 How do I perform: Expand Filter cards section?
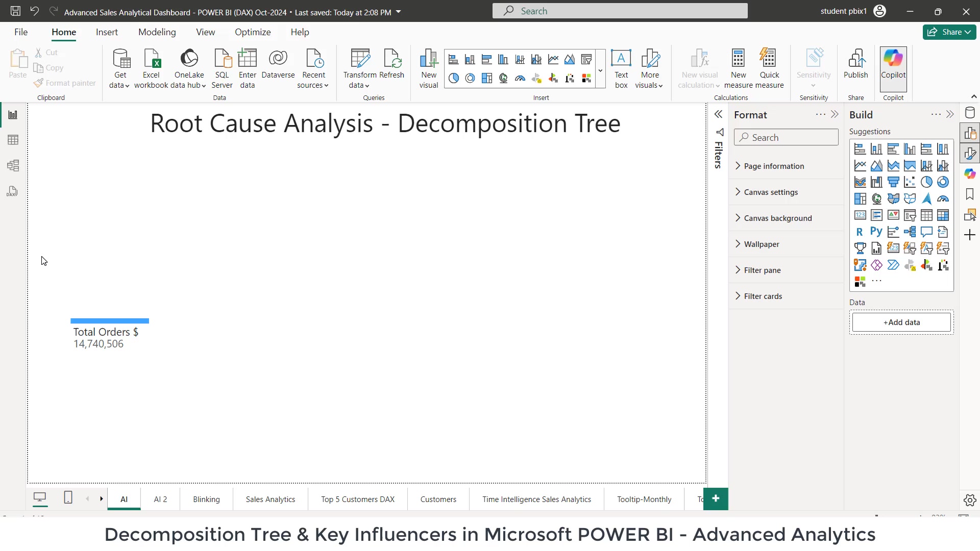(x=786, y=296)
